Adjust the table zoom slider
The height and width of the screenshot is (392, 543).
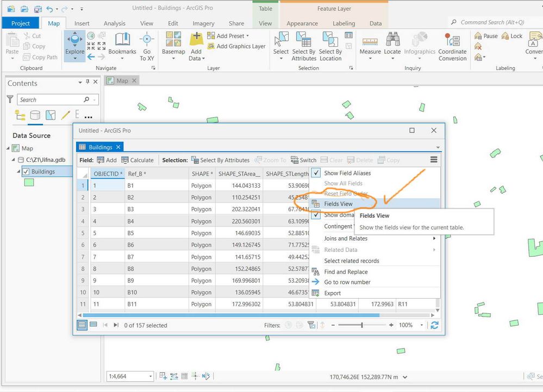[x=362, y=325]
